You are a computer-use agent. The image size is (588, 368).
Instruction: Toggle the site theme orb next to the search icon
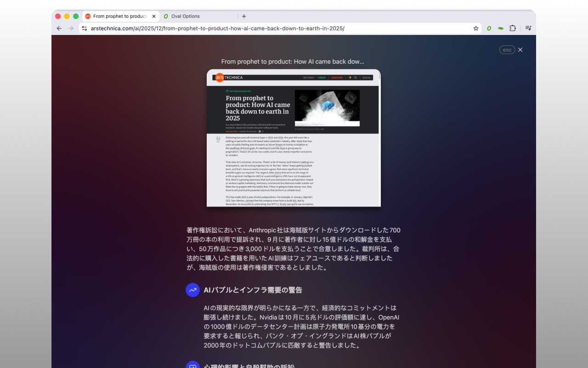[x=350, y=78]
